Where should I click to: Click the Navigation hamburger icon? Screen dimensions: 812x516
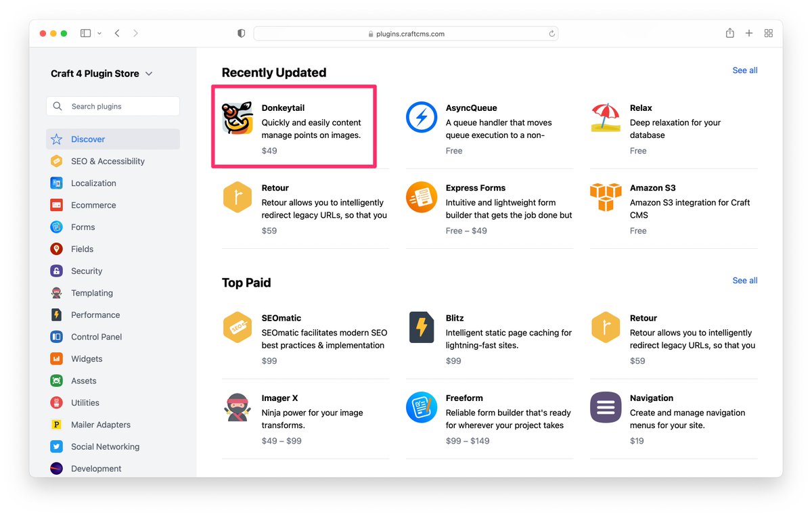pos(606,408)
